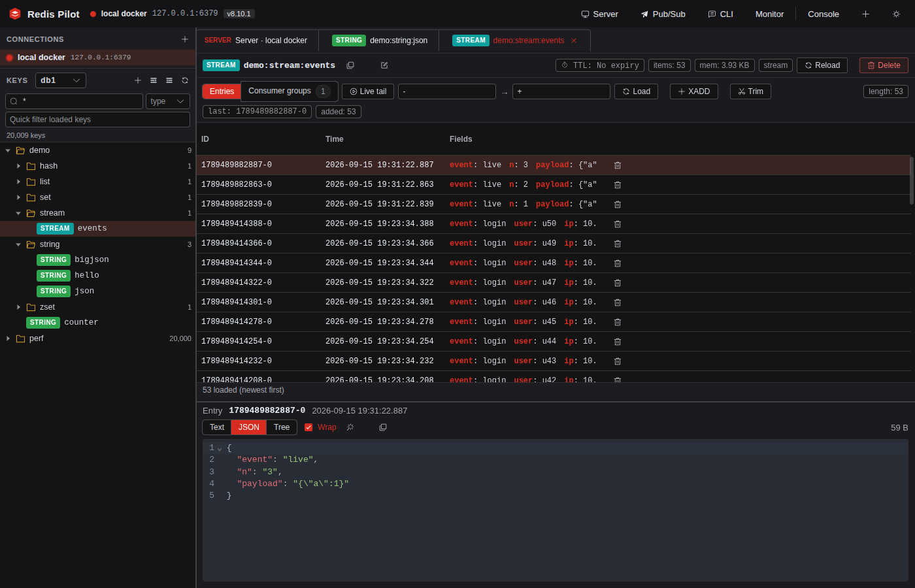915x588 pixels.
Task: Collapse the string folder
Action: click(18, 244)
